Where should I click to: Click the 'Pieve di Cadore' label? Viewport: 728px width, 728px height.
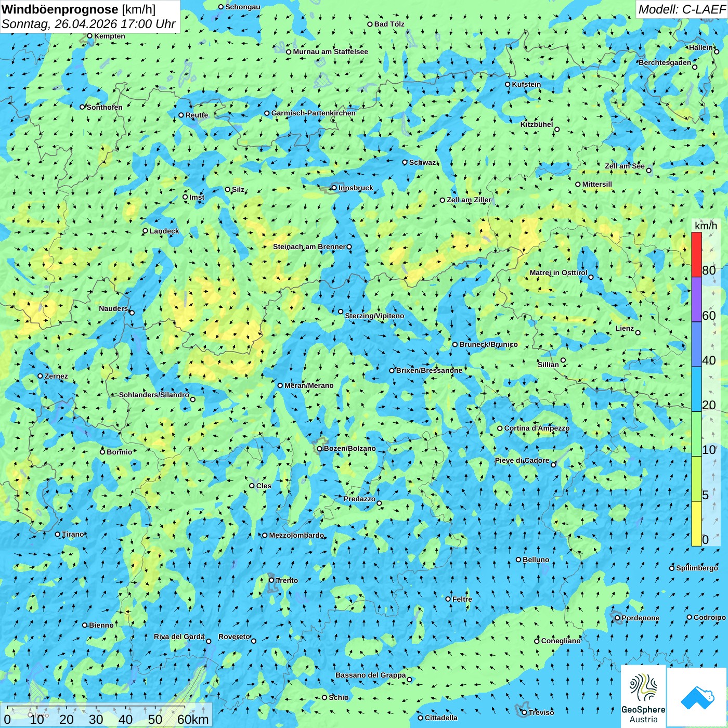[522, 460]
